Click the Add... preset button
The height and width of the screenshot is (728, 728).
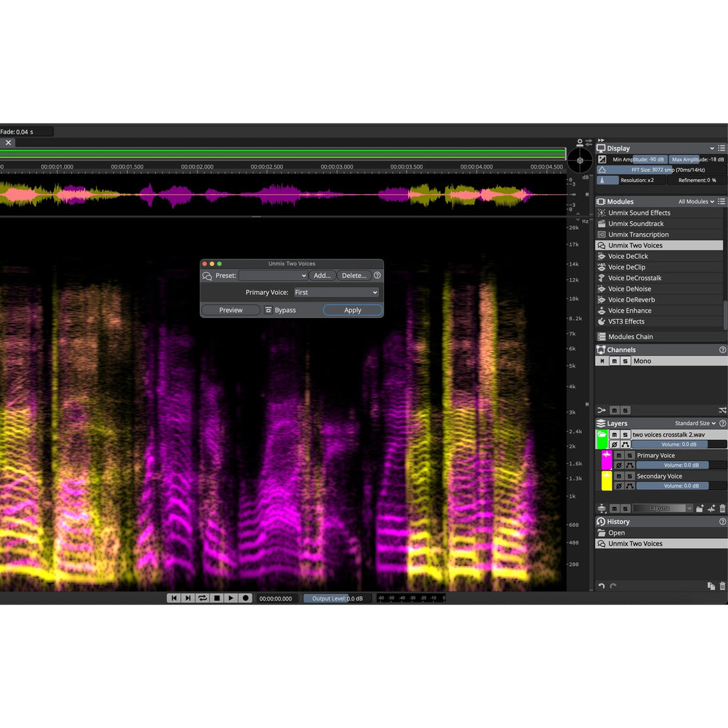click(322, 275)
